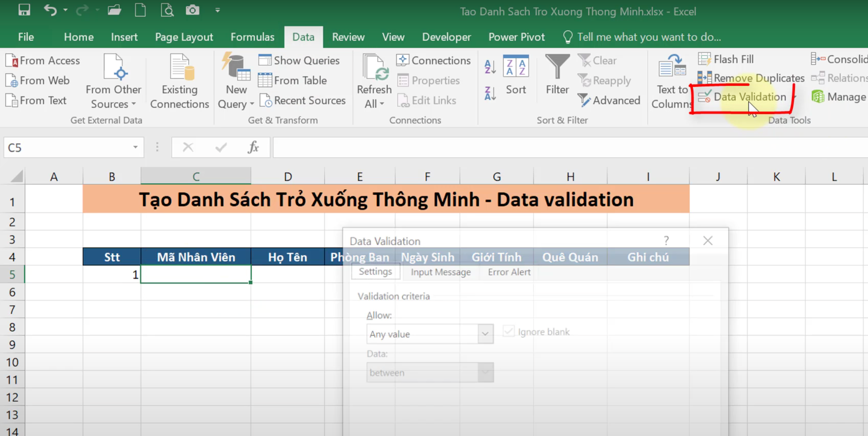Click Data Validation dialog help question mark
Screen dimensions: 868x436
(x=666, y=241)
